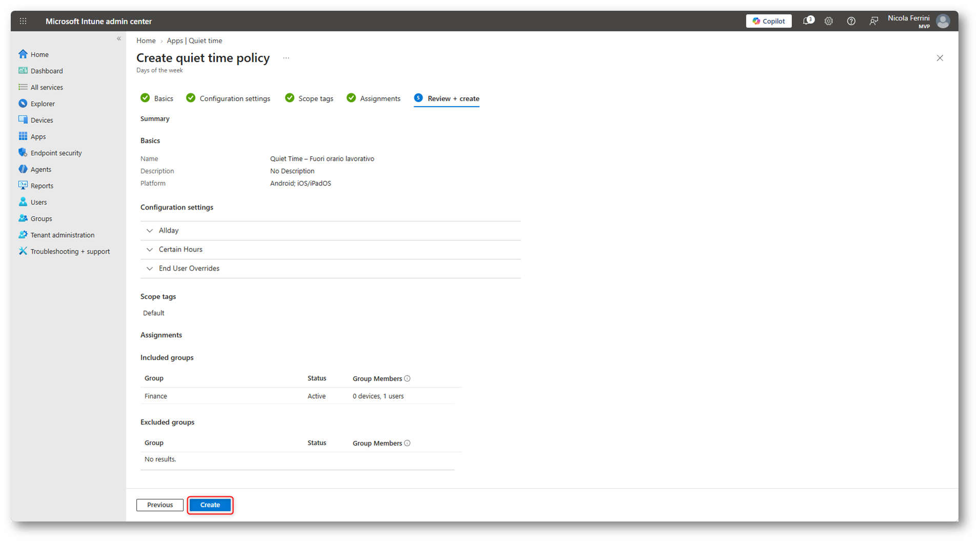The width and height of the screenshot is (980, 543).
Task: Open Groups in the sidebar
Action: (x=41, y=218)
